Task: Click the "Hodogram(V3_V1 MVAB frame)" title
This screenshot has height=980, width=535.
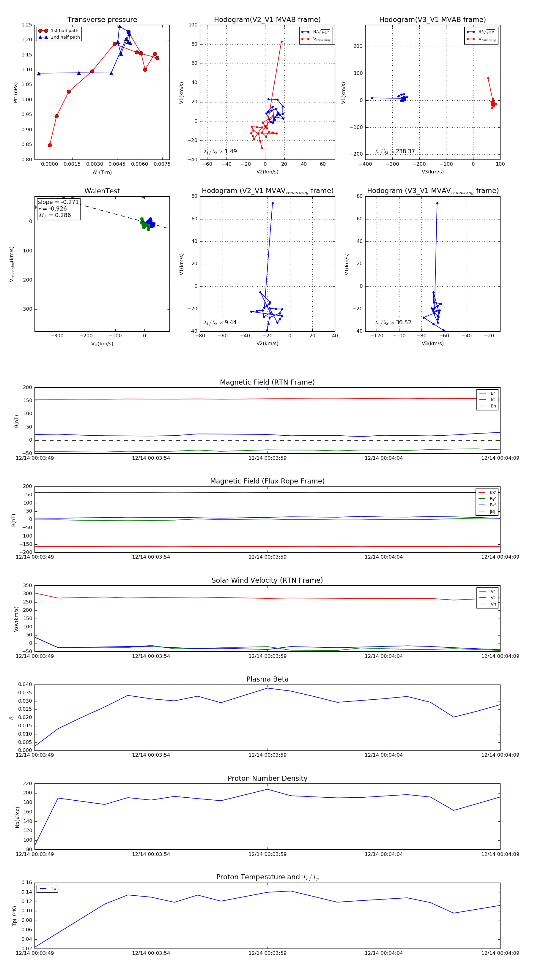Action: [x=432, y=20]
